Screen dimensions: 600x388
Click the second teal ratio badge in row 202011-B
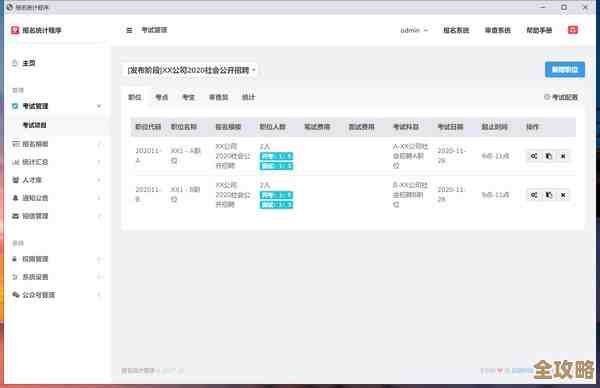click(x=276, y=205)
